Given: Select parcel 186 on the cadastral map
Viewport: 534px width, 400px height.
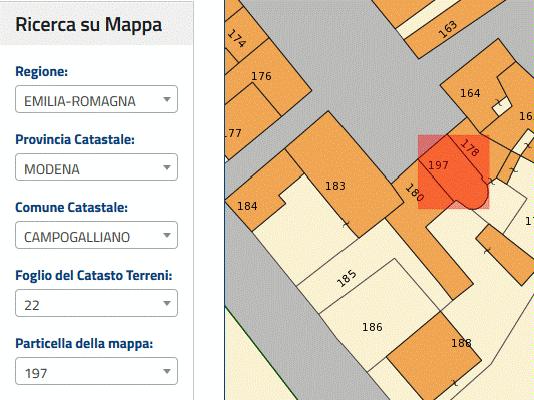Looking at the screenshot, I should tap(372, 327).
